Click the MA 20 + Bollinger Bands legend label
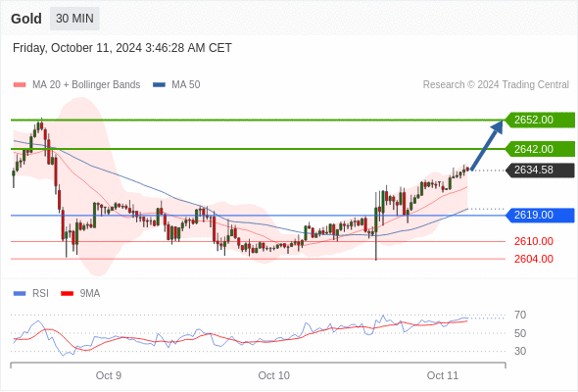This screenshot has width=578, height=392. pos(86,85)
